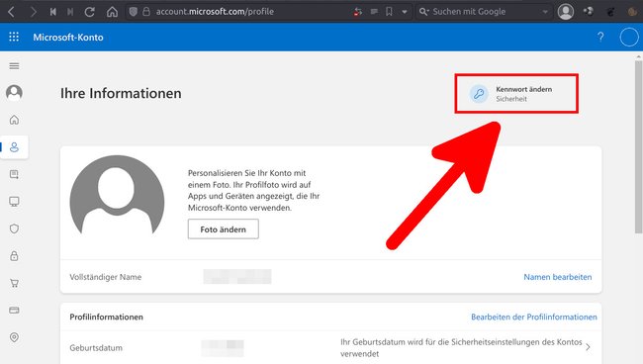Click the fast-forward navigation button
Image resolution: width=643 pixels, height=364 pixels.
point(70,12)
